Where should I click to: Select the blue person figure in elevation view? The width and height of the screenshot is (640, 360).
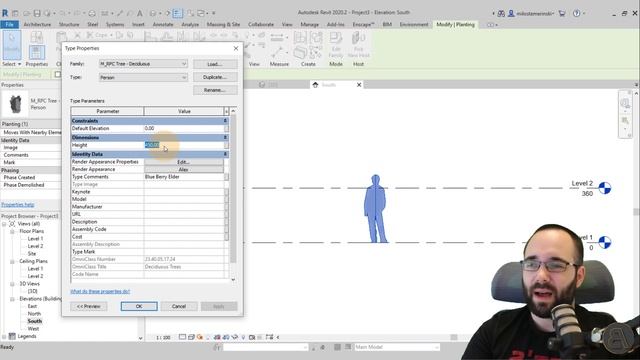(375, 209)
